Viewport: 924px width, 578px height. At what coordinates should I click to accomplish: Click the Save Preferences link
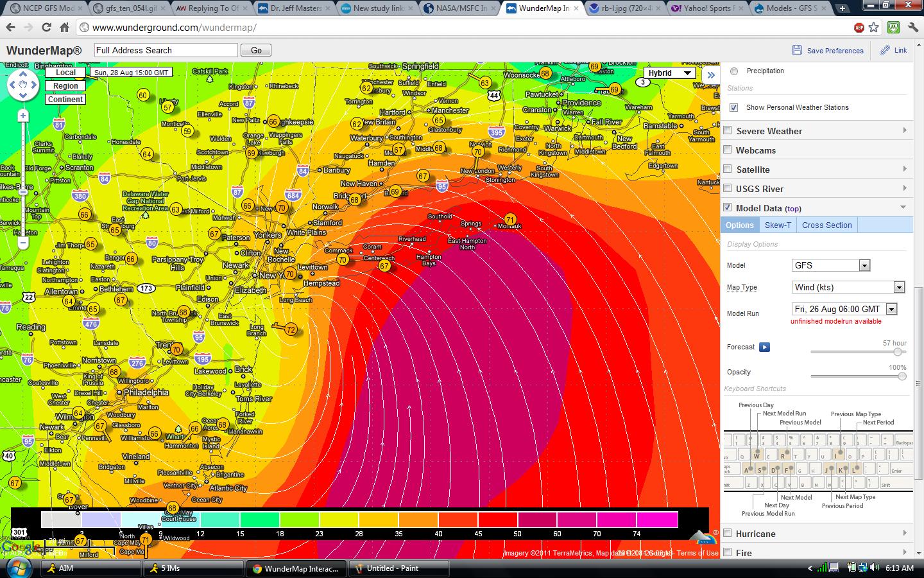[x=835, y=51]
